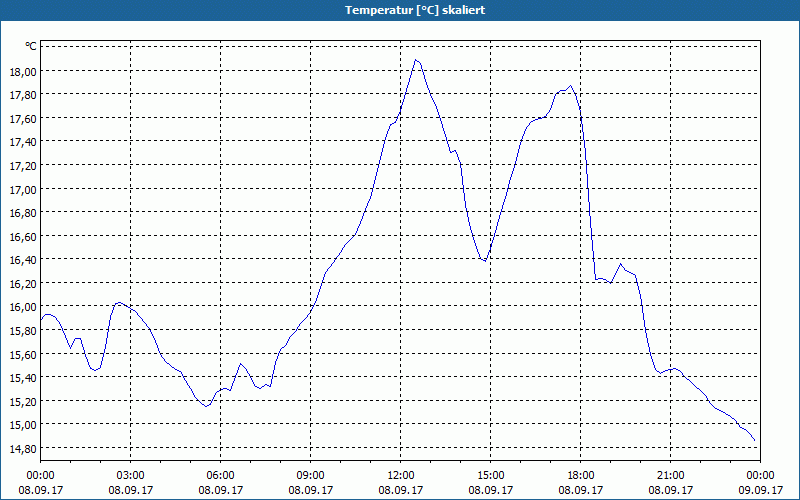Click the 09.09.17 date label
Screen dimensions: 800x500
pos(760,490)
